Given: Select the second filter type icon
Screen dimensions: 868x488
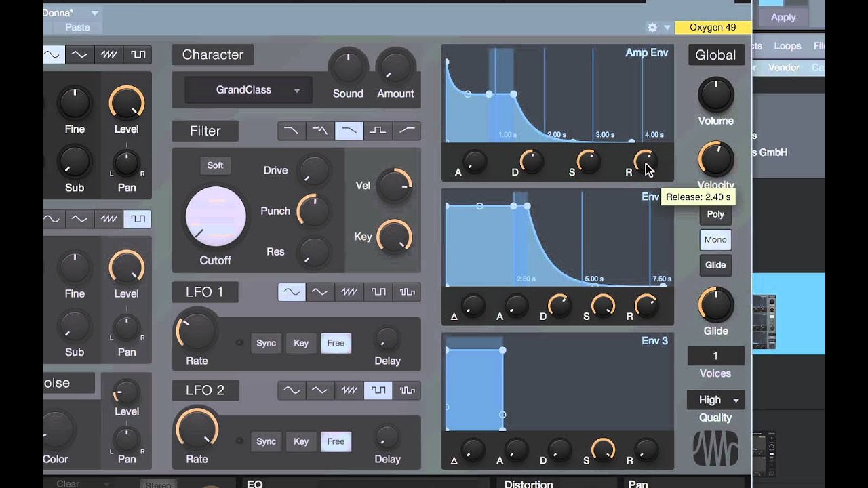Looking at the screenshot, I should pyautogui.click(x=320, y=131).
